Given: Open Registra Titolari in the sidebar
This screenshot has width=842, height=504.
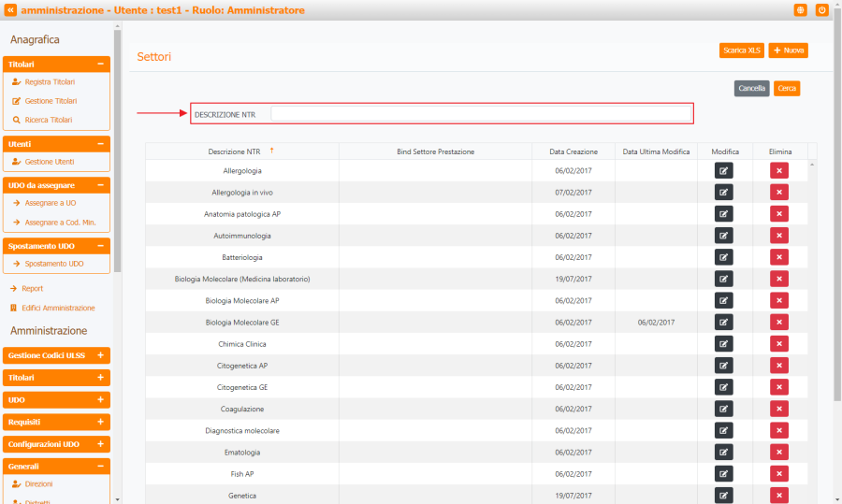Looking at the screenshot, I should tap(50, 82).
